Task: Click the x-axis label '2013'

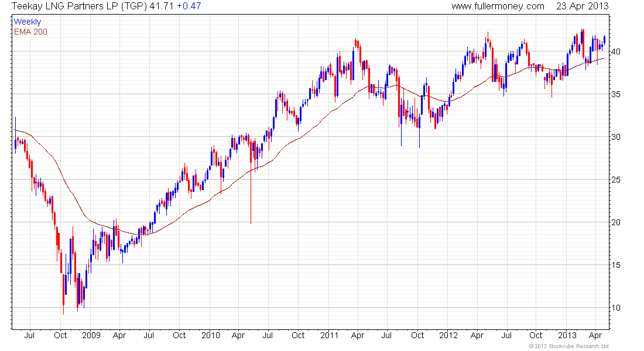Action: (x=567, y=335)
